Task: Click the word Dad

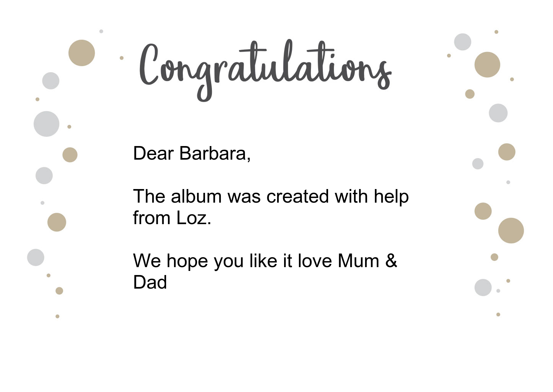Action: 150,282
